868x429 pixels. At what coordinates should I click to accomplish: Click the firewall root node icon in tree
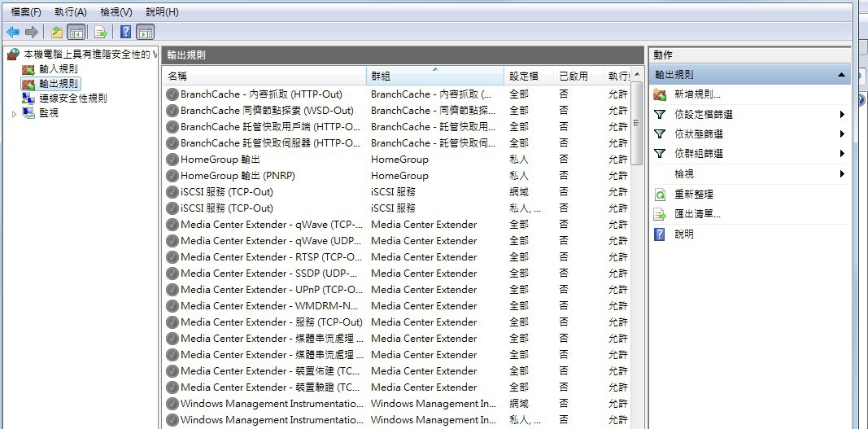[13, 55]
